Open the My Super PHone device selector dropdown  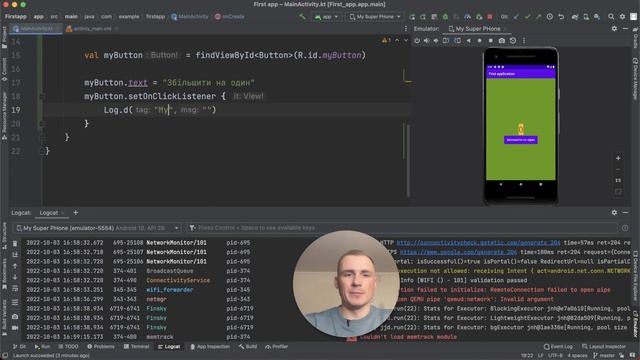click(375, 17)
